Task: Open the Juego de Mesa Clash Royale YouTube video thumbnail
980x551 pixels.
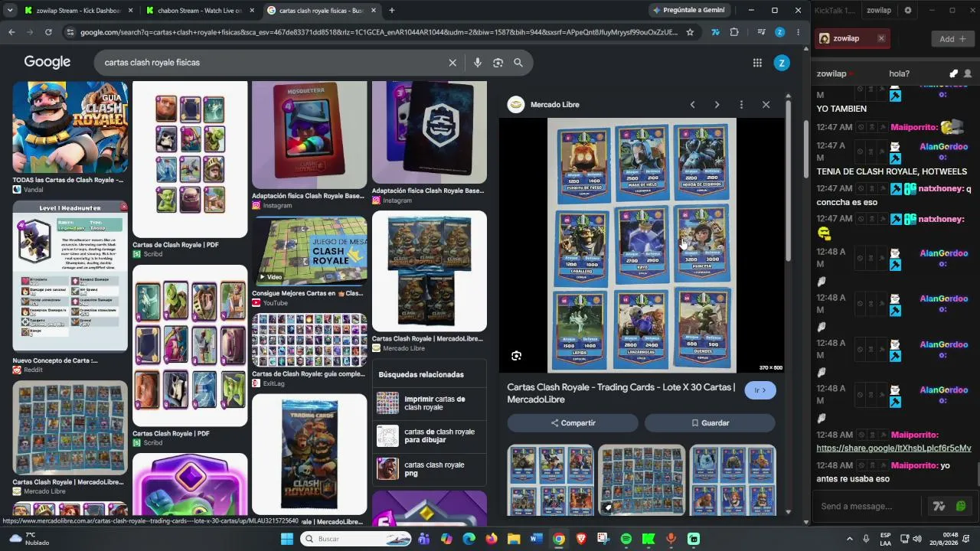Action: (x=309, y=252)
